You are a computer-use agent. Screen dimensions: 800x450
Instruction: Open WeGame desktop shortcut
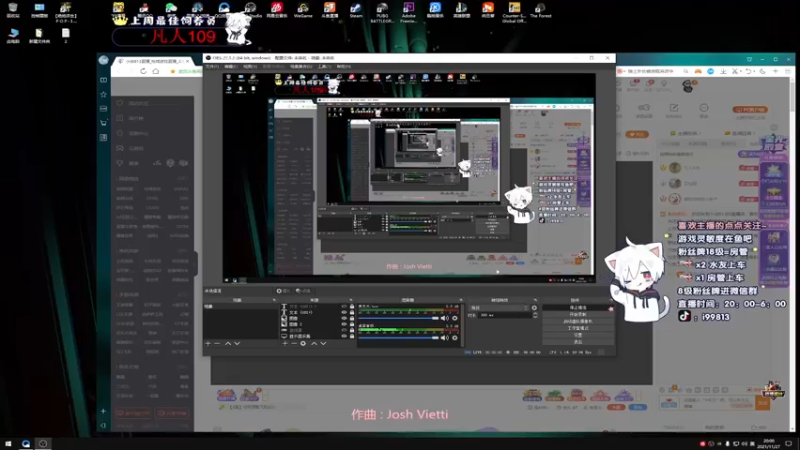click(x=303, y=10)
